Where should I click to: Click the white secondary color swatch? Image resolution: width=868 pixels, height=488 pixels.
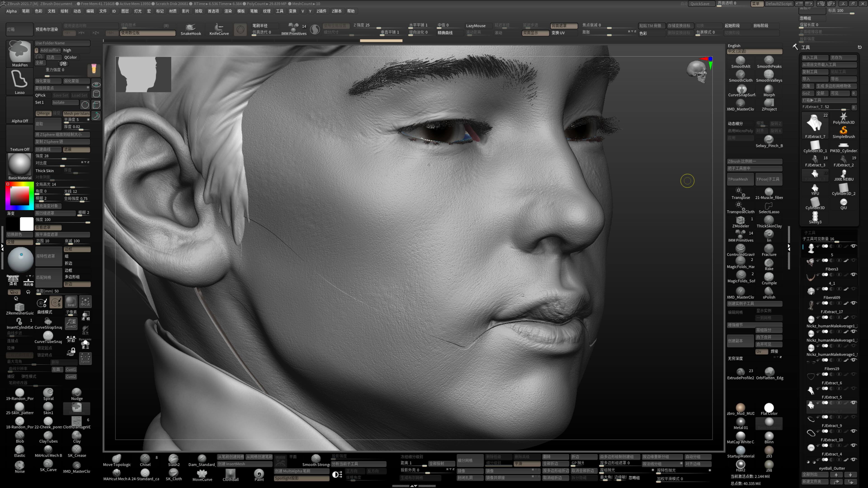tap(27, 224)
